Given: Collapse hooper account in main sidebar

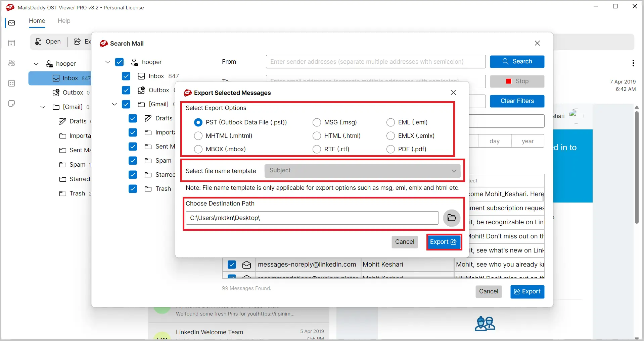Looking at the screenshot, I should click(x=36, y=64).
